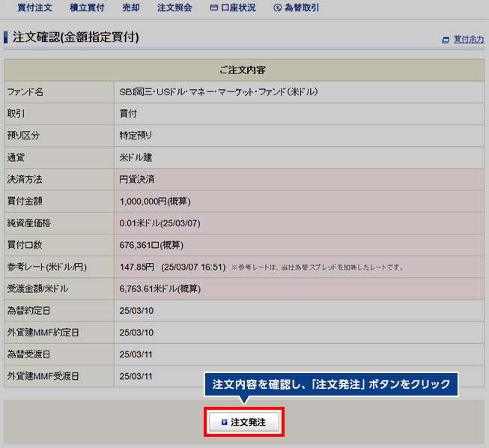Click the 口座状況 window icon
489x448 pixels.
(214, 7)
